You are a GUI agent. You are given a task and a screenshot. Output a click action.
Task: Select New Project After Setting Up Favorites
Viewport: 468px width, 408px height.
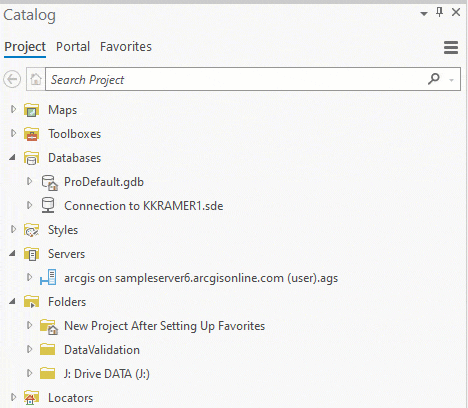(164, 326)
